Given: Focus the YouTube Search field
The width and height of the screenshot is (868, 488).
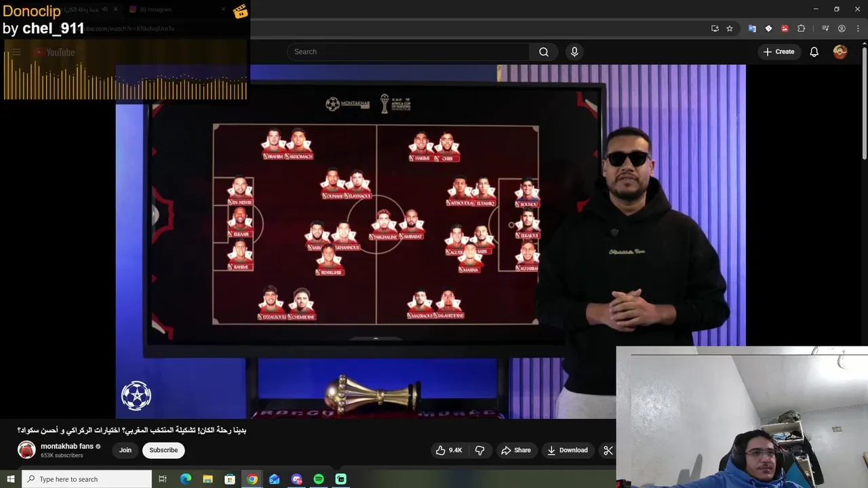Looking at the screenshot, I should pyautogui.click(x=408, y=52).
